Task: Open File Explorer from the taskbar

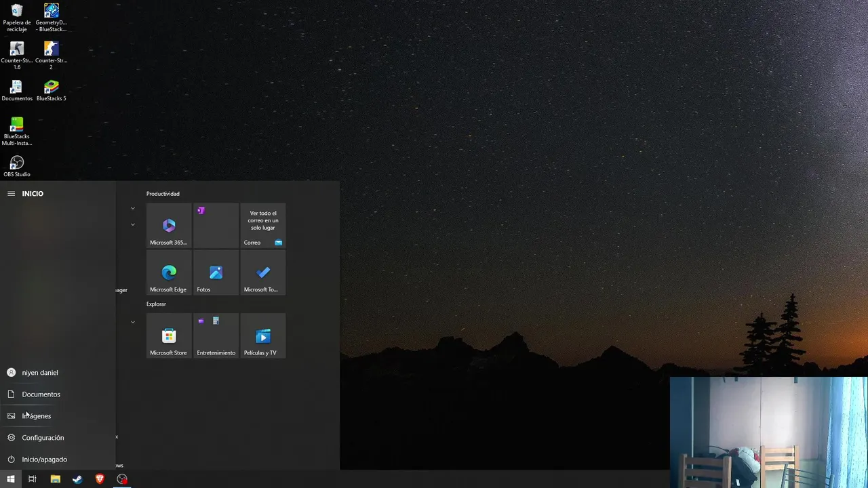Action: [x=56, y=479]
